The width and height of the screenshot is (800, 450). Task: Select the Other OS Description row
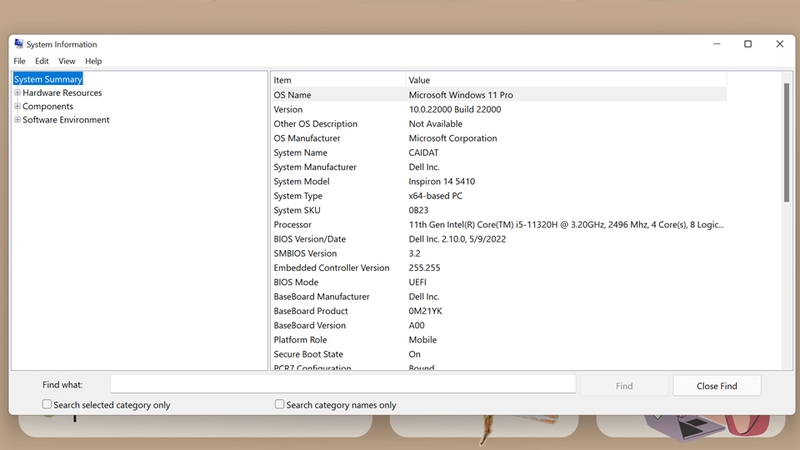[499, 123]
